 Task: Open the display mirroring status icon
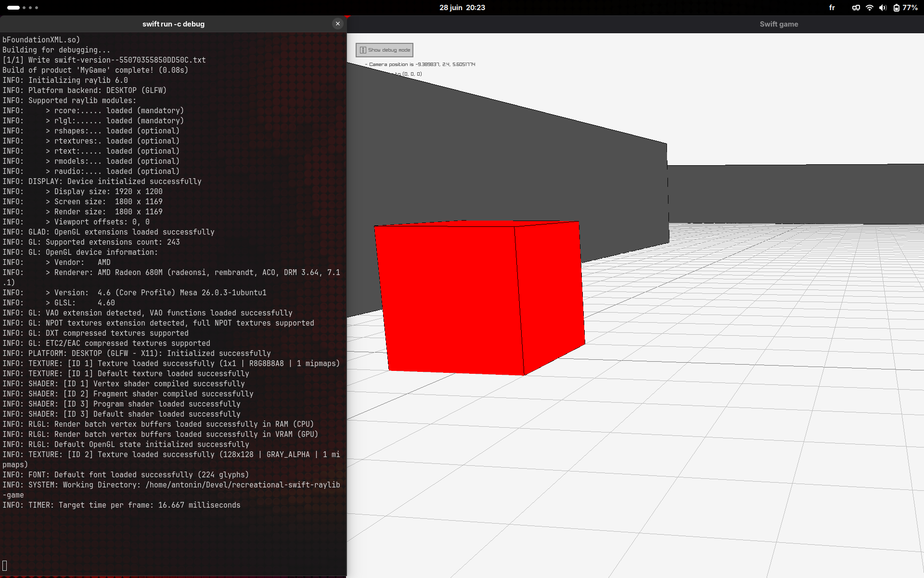856,8
